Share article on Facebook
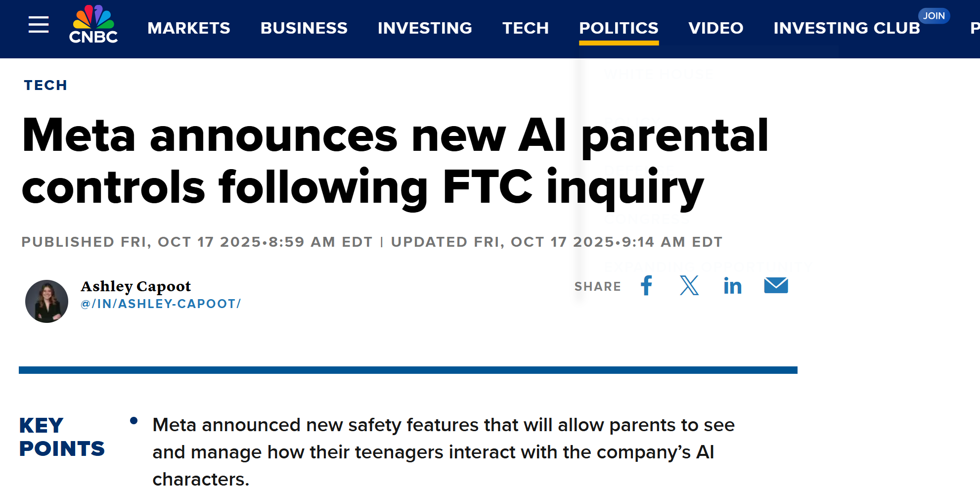Image resolution: width=980 pixels, height=491 pixels. pos(646,285)
